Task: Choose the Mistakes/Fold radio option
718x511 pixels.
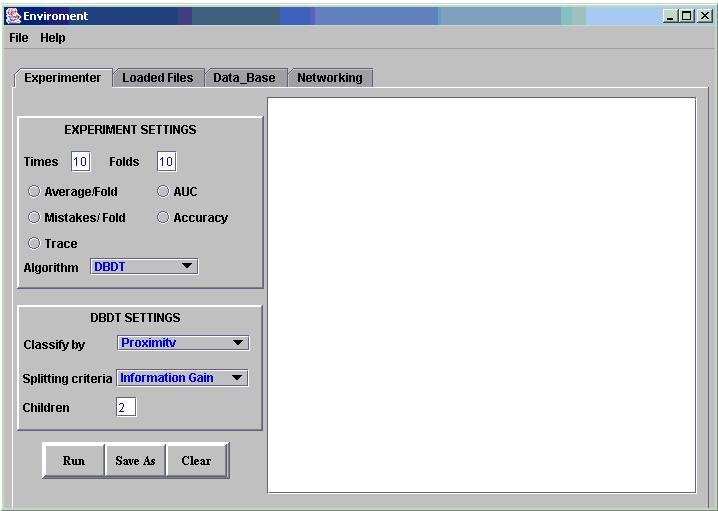Action: [34, 218]
